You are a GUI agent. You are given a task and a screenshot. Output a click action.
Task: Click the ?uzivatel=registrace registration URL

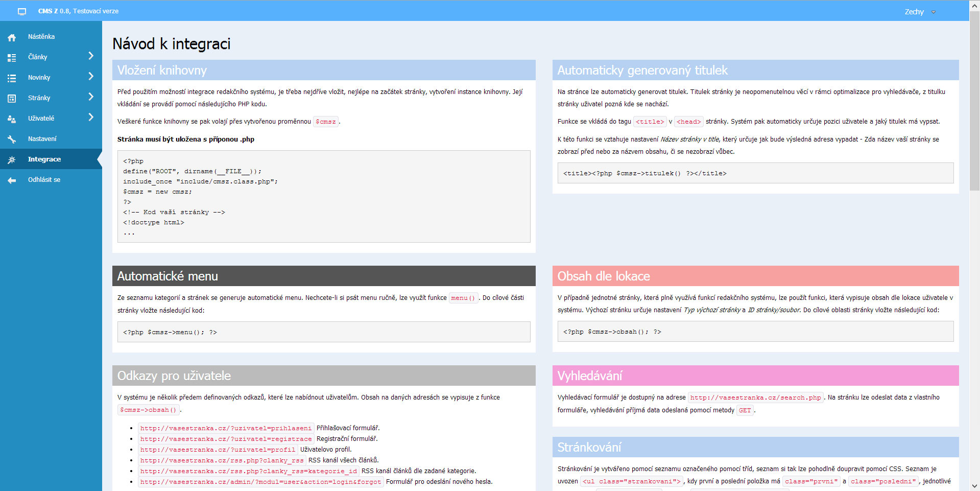click(x=226, y=439)
